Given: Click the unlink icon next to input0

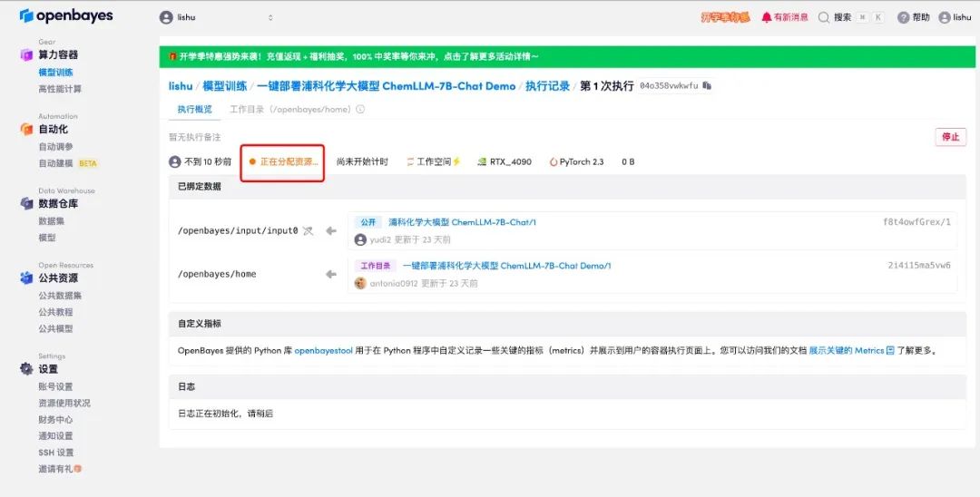Looking at the screenshot, I should [308, 230].
